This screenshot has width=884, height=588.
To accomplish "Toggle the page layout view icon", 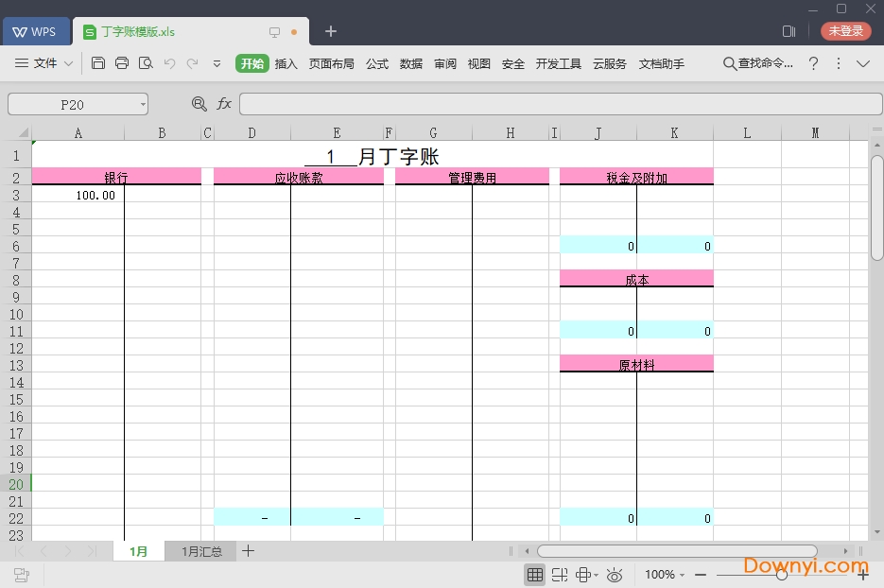I will click(x=582, y=575).
